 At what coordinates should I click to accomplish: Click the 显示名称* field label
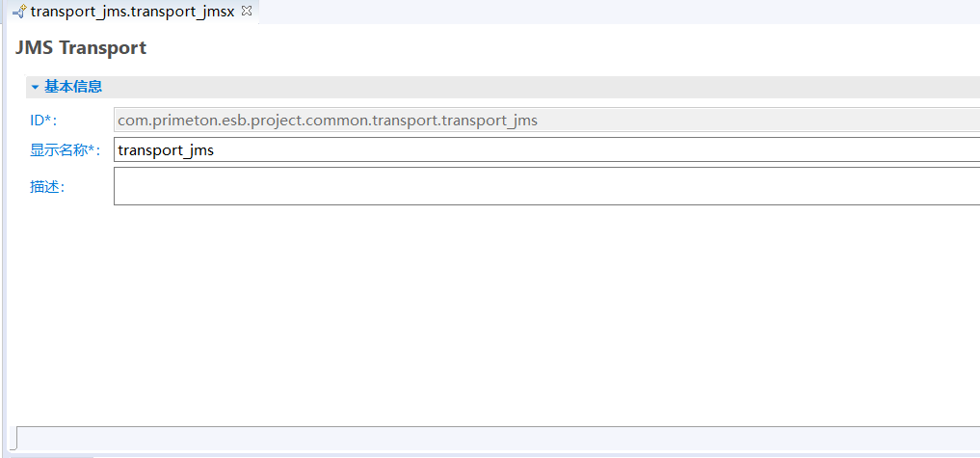click(66, 149)
